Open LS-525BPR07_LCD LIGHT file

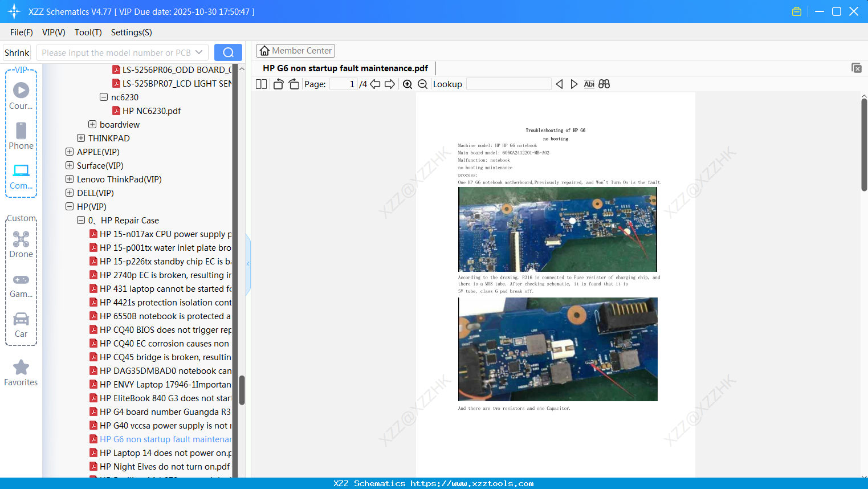(x=172, y=84)
